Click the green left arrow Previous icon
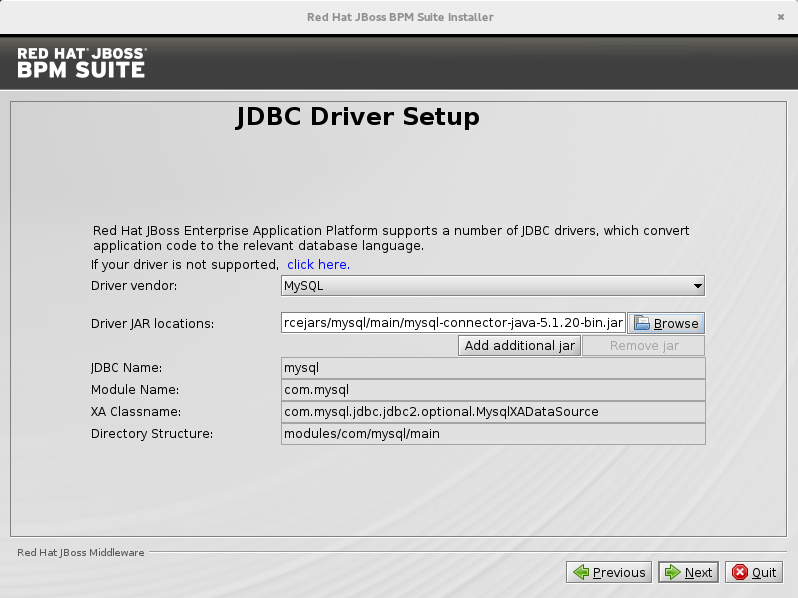 [x=580, y=573]
